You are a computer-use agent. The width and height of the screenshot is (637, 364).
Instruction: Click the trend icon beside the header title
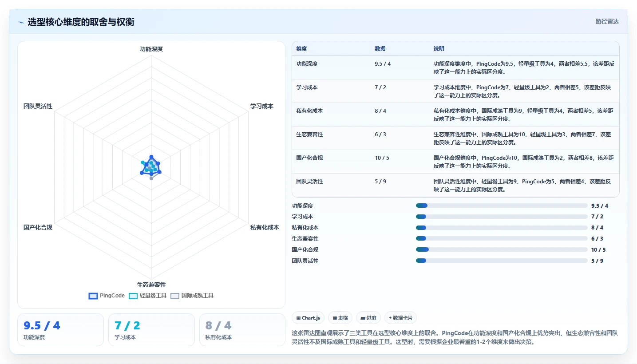click(21, 22)
